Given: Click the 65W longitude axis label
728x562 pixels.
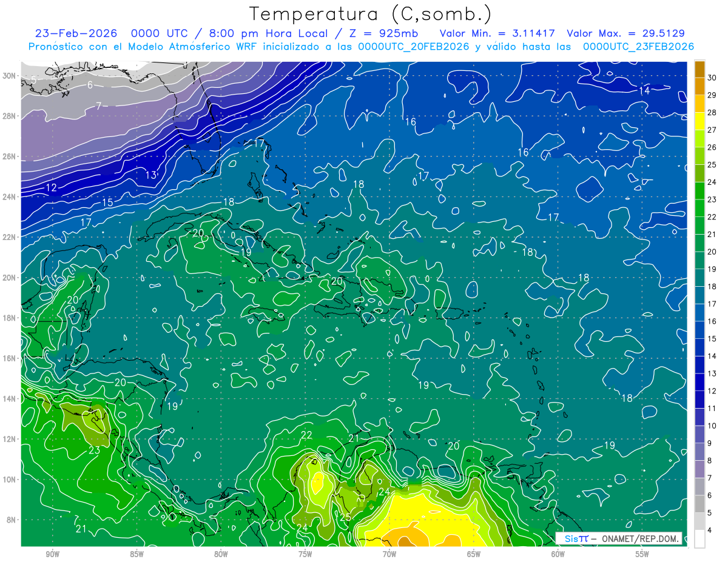Looking at the screenshot, I should 474,555.
